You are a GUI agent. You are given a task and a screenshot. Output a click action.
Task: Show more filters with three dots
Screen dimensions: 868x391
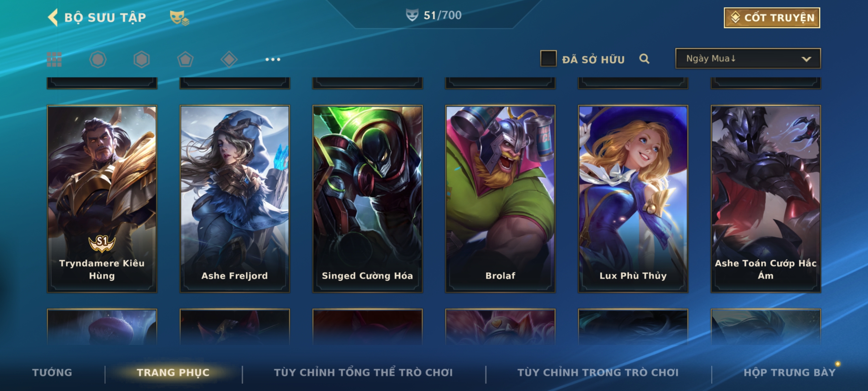tap(273, 59)
